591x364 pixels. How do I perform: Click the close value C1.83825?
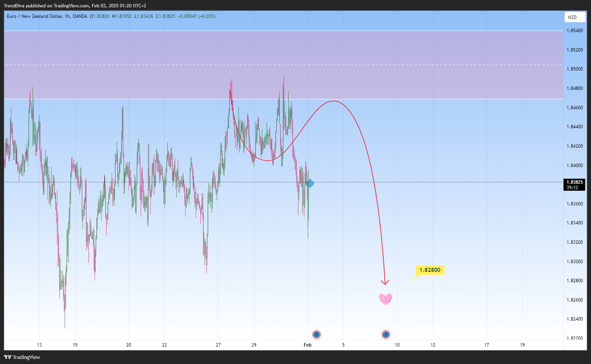[x=165, y=16]
